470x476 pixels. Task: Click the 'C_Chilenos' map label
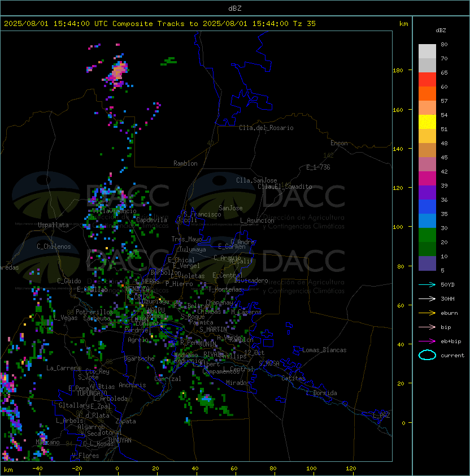[54, 246]
